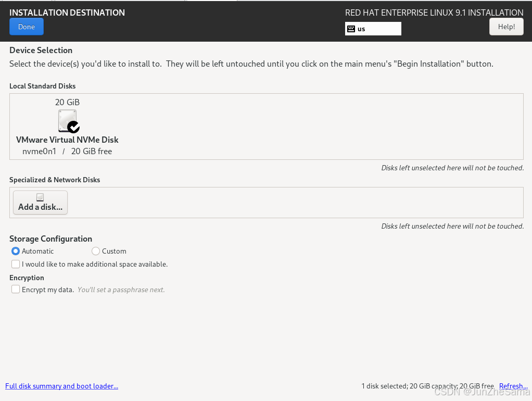Viewport: 532px width, 401px height.
Task: Click You'll set a passphrase next hint
Action: tap(121, 290)
